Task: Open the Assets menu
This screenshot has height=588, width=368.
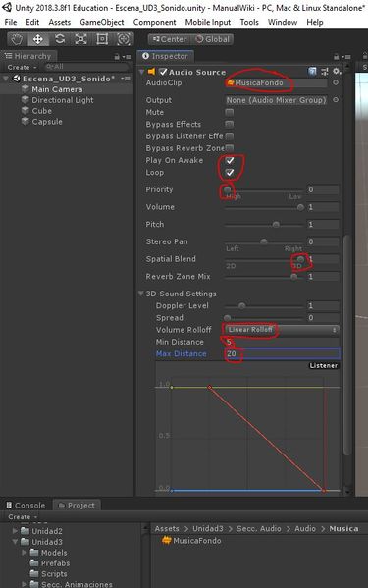Action: pos(60,23)
